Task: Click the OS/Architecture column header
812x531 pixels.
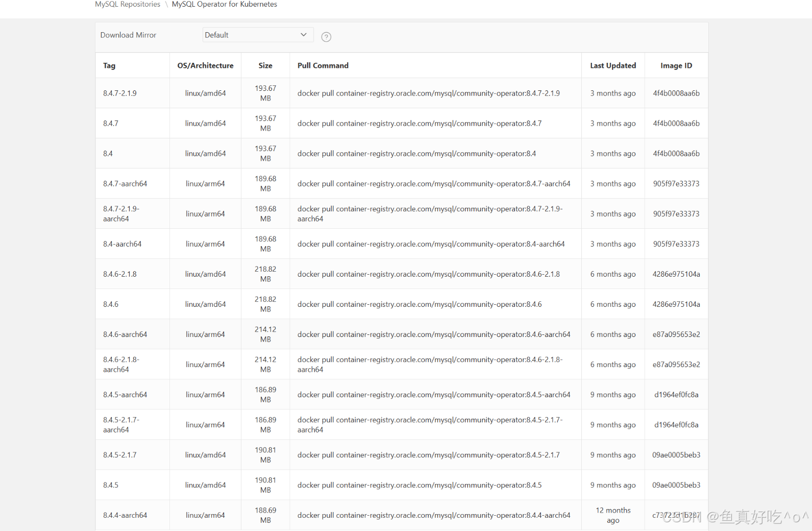Action: point(205,65)
